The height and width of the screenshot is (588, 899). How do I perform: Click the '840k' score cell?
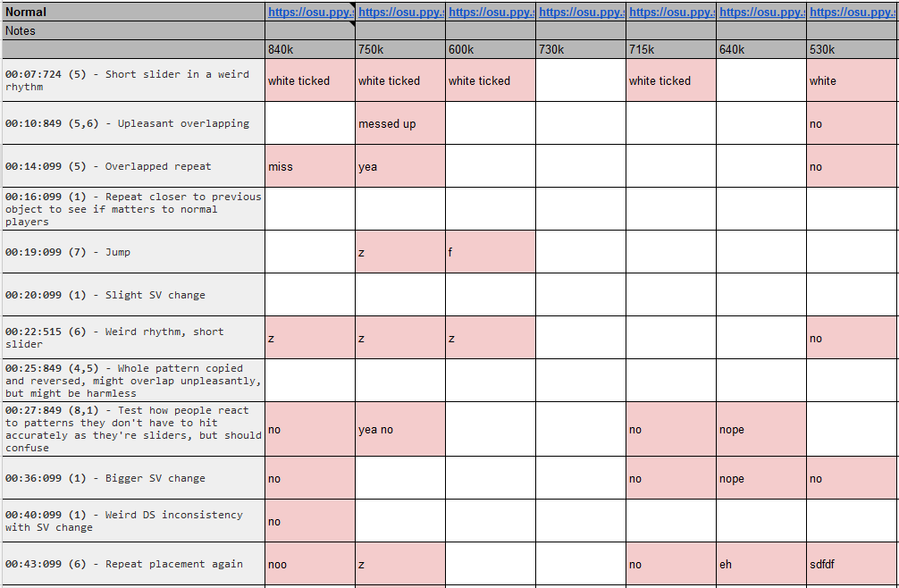[309, 49]
